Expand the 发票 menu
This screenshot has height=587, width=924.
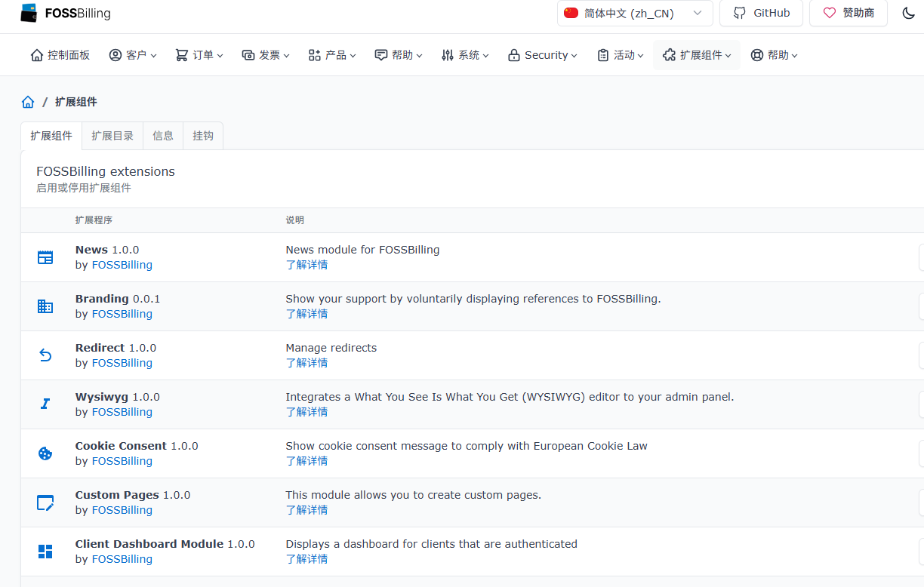[266, 55]
